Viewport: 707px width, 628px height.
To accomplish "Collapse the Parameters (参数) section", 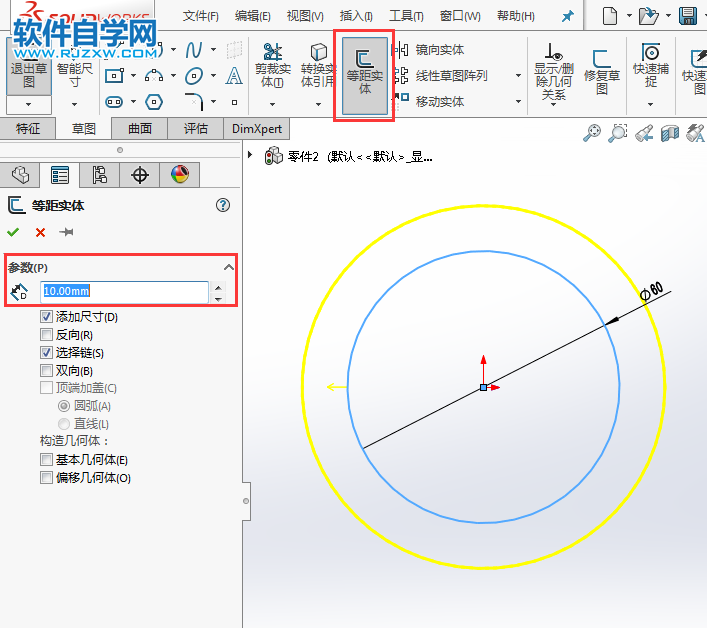I will (x=229, y=267).
